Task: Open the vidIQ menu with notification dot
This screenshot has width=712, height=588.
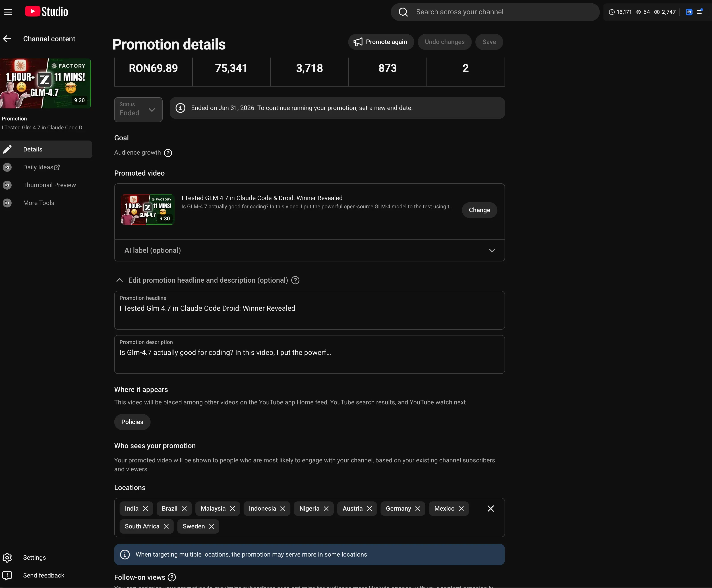Action: 700,12
